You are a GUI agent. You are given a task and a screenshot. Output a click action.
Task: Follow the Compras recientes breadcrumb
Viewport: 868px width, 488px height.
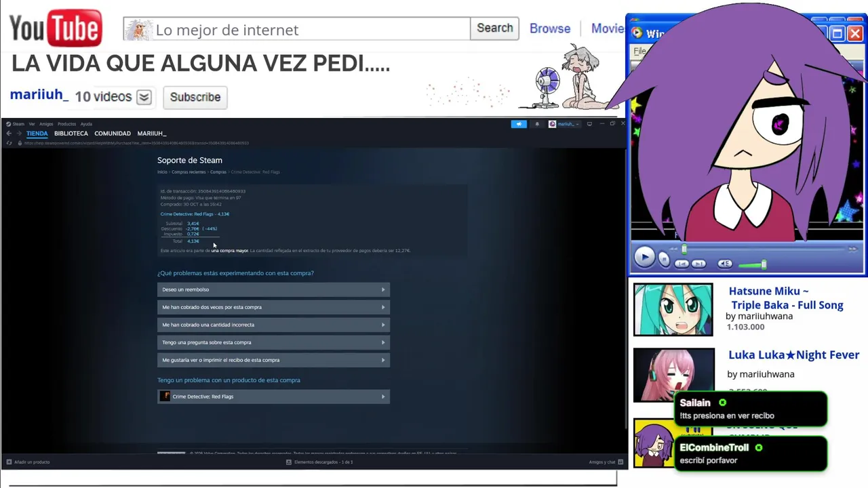[189, 172]
